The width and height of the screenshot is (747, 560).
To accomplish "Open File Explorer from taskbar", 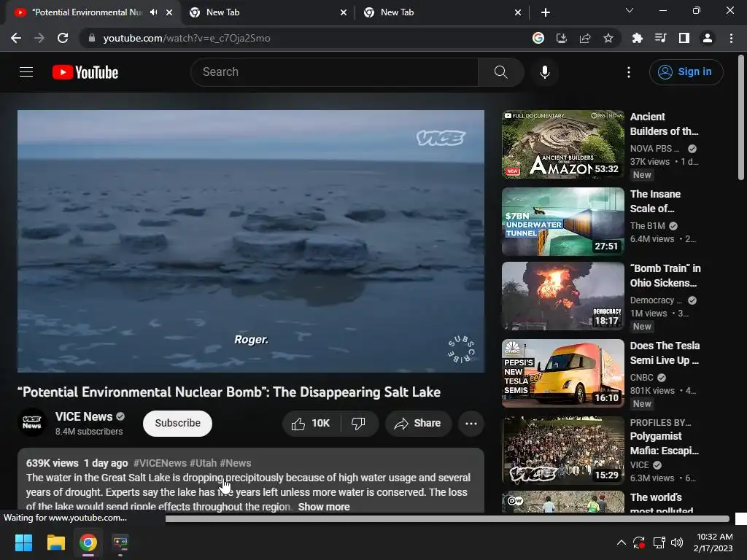I will click(55, 542).
